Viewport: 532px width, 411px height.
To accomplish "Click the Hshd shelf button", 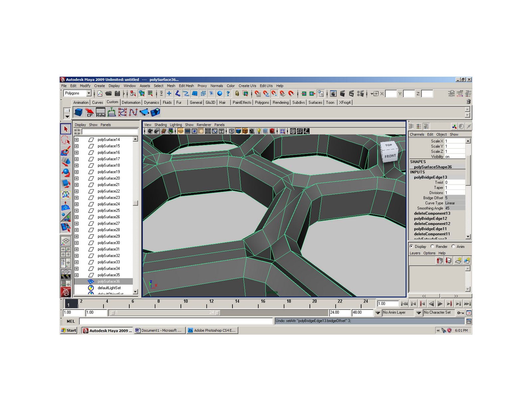I will [100, 112].
